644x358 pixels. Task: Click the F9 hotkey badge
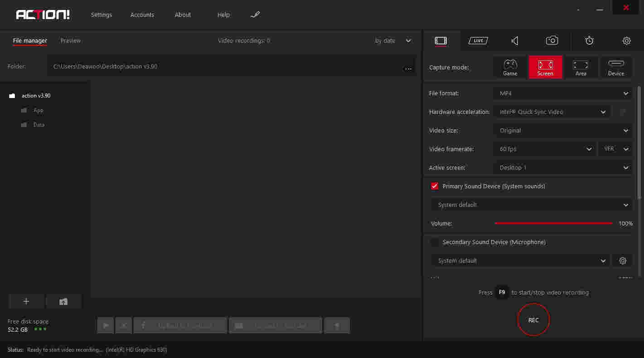coord(502,293)
